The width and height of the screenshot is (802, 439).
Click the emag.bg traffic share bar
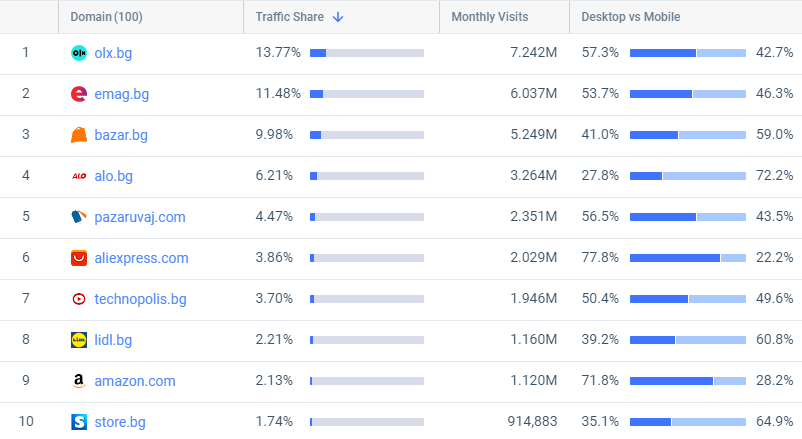(367, 94)
